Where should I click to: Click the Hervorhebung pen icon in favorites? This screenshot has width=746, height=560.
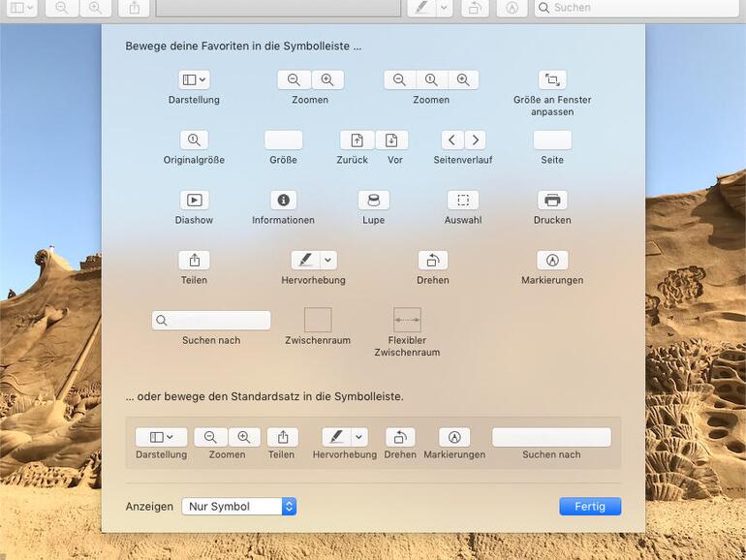click(305, 261)
